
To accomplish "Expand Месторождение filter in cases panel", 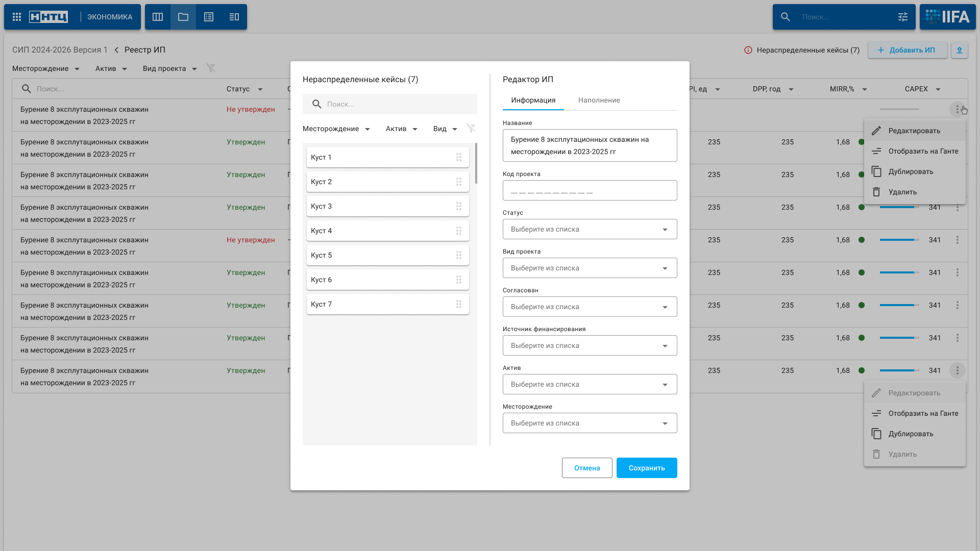I will tap(336, 129).
